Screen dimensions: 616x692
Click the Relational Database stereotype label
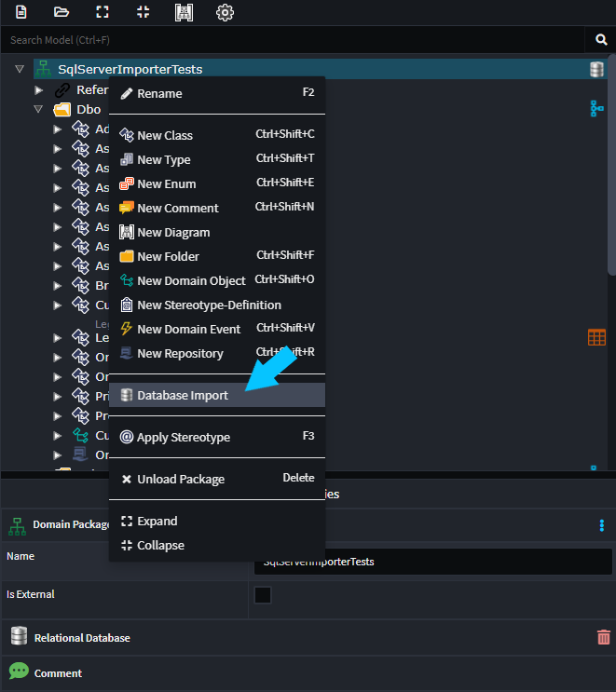pos(82,638)
